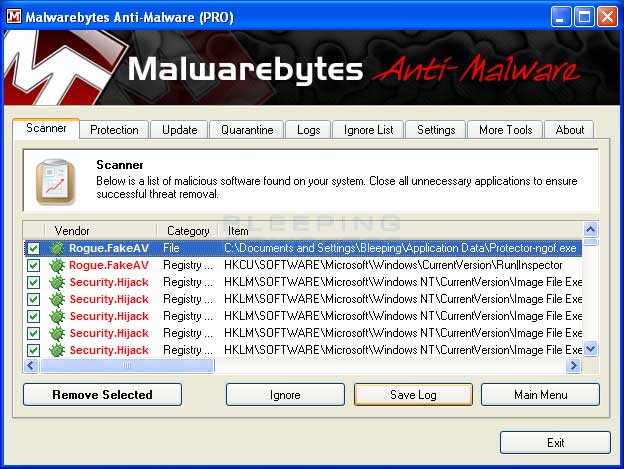Click the horizontal scrollbar right arrow
Screen dimensions: 624x469
pos(573,365)
